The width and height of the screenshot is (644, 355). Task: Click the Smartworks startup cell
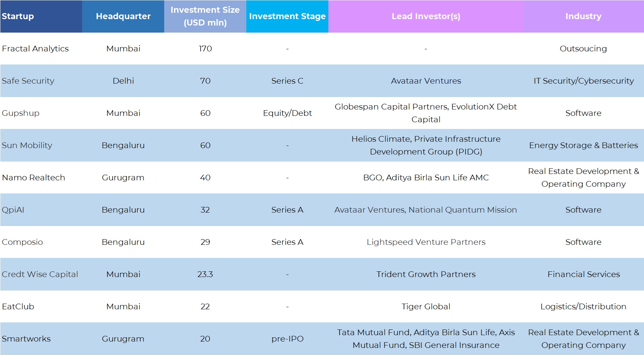tap(26, 339)
